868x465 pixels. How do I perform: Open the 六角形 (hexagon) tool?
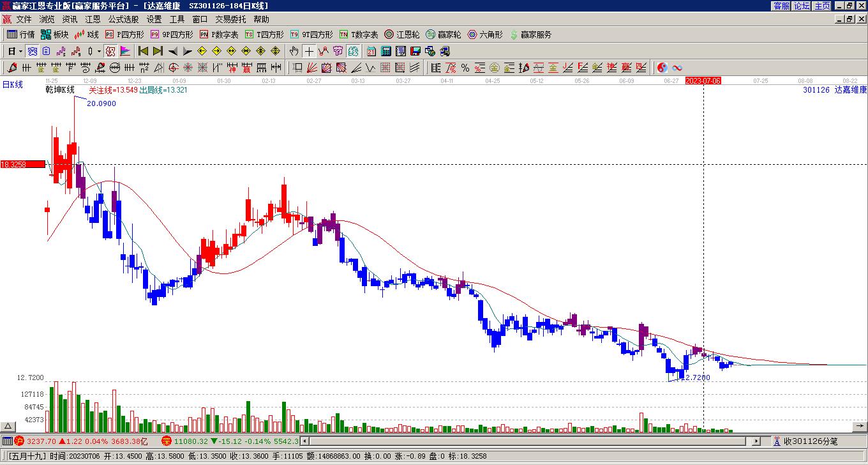click(485, 34)
